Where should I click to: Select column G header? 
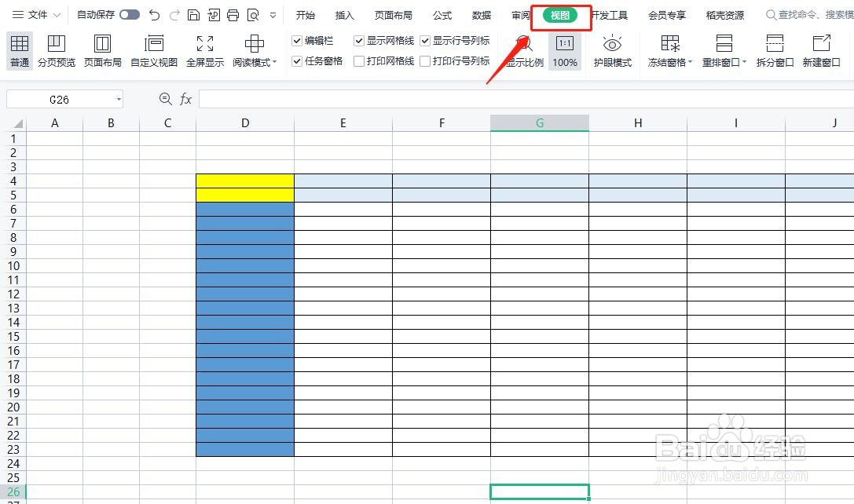(540, 123)
